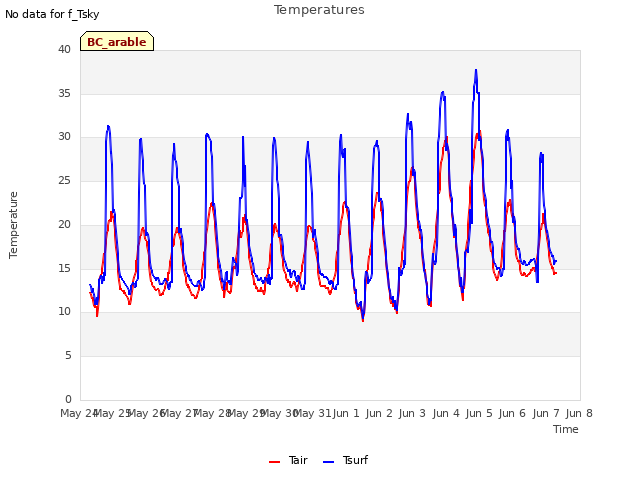Viewport: 640px width, 480px height.
Task: Click the 40 y-axis tick label
Action: coord(64,50)
